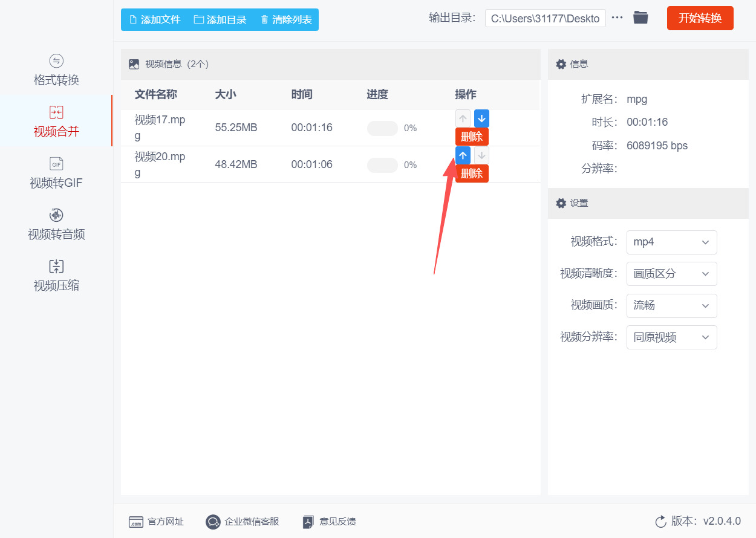The width and height of the screenshot is (756, 538).
Task: Click the folder browse icon near output directory
Action: pos(640,18)
